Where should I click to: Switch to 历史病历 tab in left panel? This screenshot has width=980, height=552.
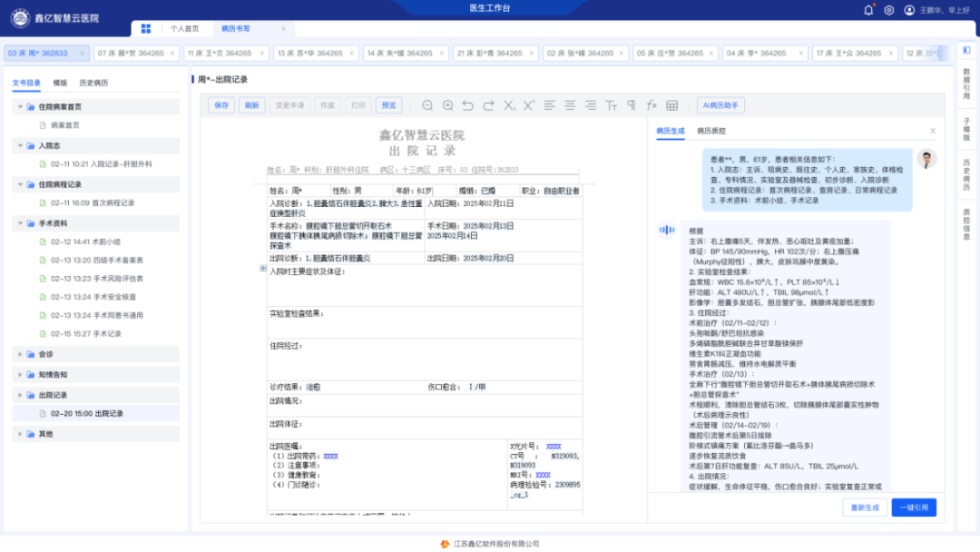click(93, 83)
